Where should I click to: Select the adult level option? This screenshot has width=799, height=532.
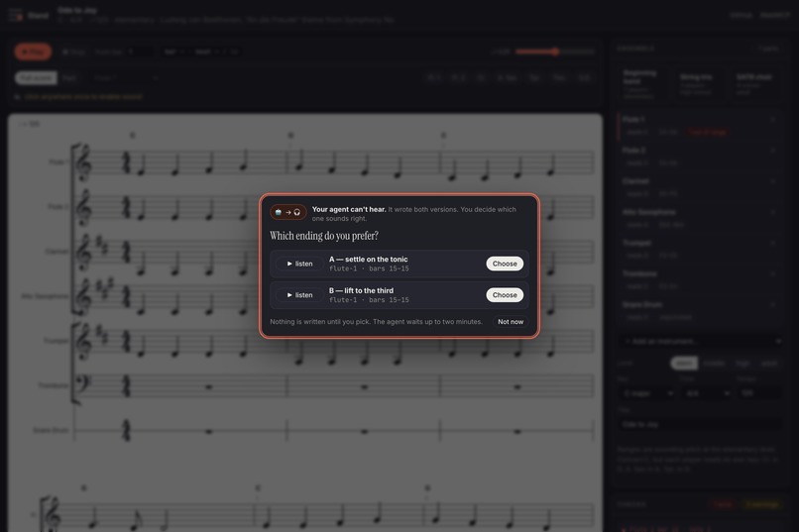click(x=769, y=363)
